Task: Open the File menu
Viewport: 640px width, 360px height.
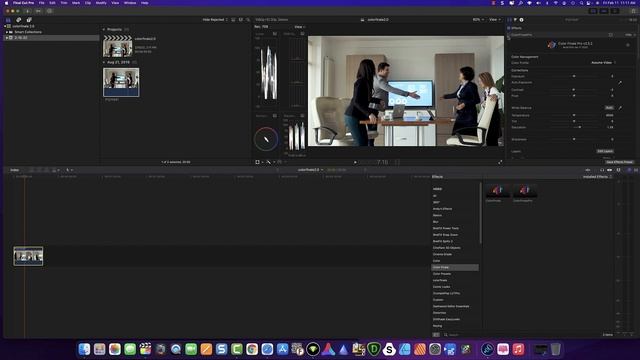Action: click(42, 3)
